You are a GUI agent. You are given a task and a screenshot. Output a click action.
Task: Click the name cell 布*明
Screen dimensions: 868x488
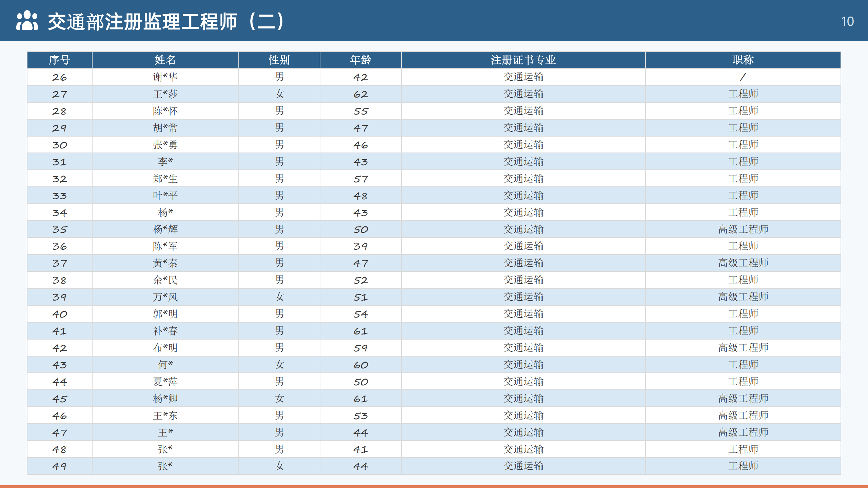165,348
